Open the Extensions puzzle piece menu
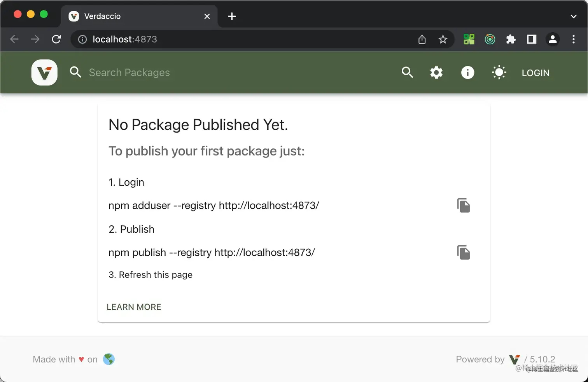 click(x=511, y=39)
